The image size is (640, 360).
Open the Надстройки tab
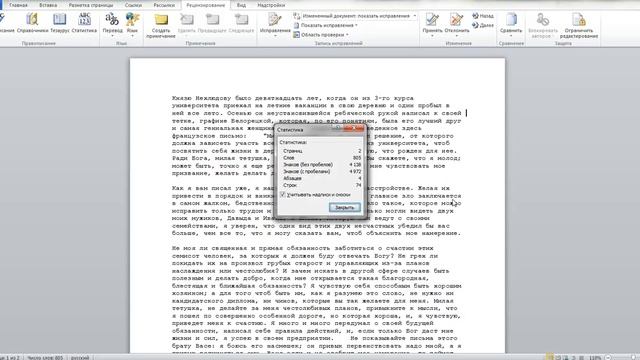[x=271, y=5]
